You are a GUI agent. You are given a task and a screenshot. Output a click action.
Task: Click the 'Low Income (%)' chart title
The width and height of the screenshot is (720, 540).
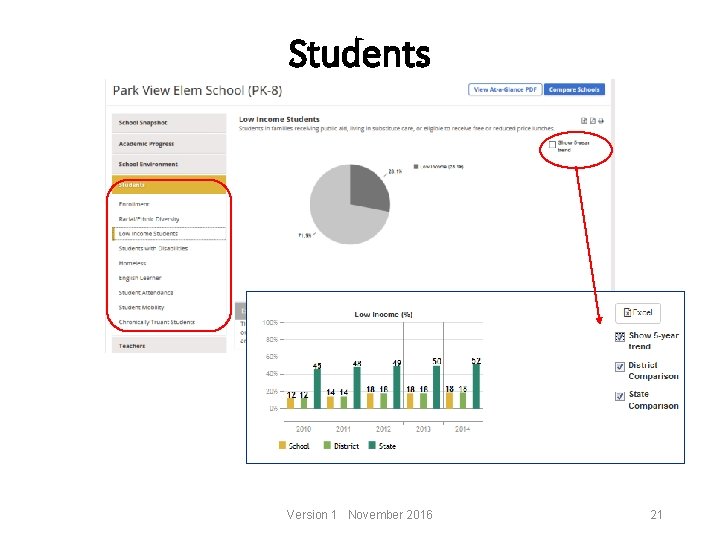click(383, 315)
